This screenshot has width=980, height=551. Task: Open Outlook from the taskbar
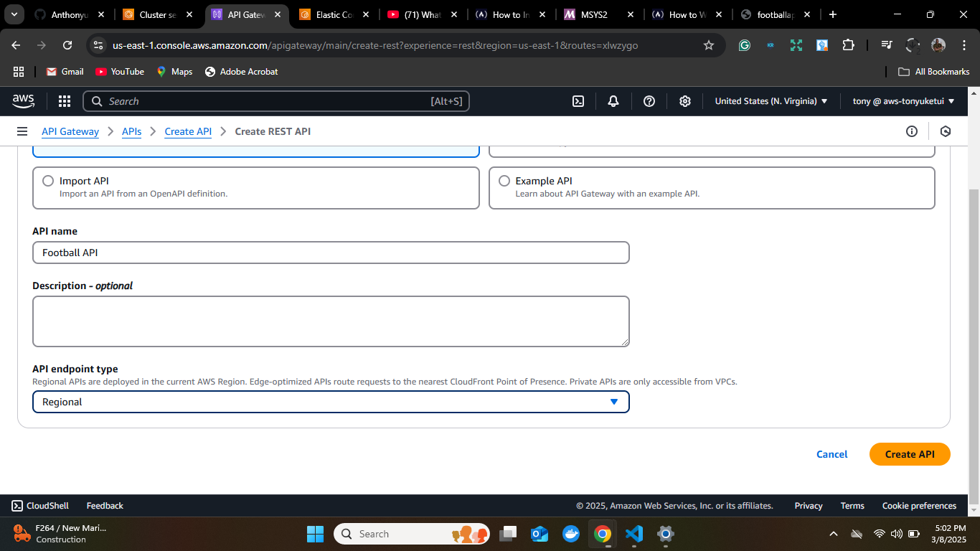(540, 534)
